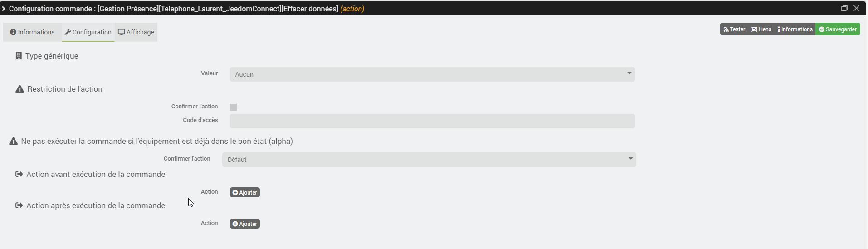Click the arrow icon beside Action avant exécution

pyautogui.click(x=19, y=174)
